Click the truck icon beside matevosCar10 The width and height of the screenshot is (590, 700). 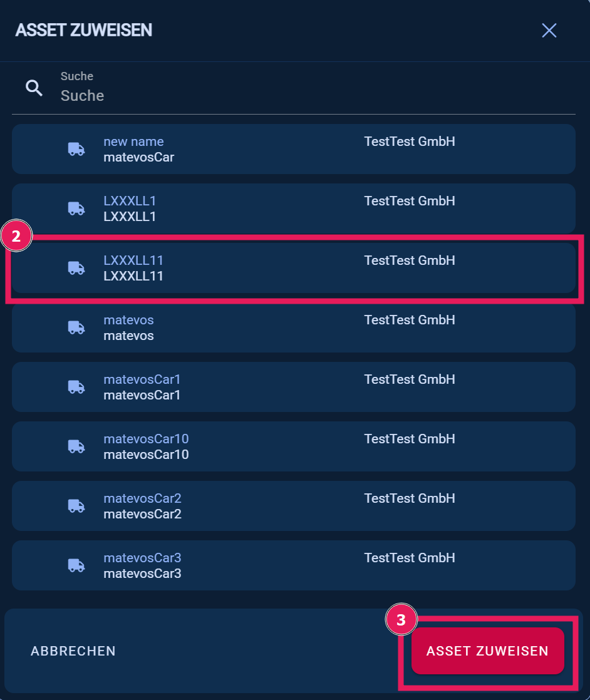coord(76,446)
